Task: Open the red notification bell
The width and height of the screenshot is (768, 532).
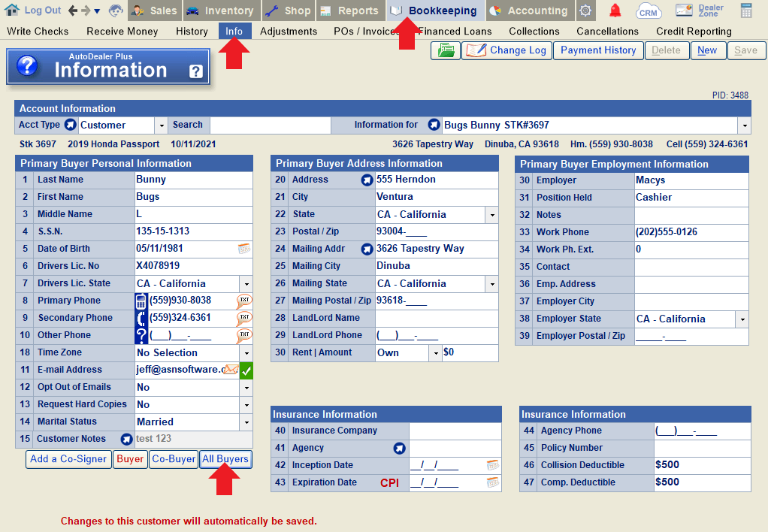Action: 615,11
